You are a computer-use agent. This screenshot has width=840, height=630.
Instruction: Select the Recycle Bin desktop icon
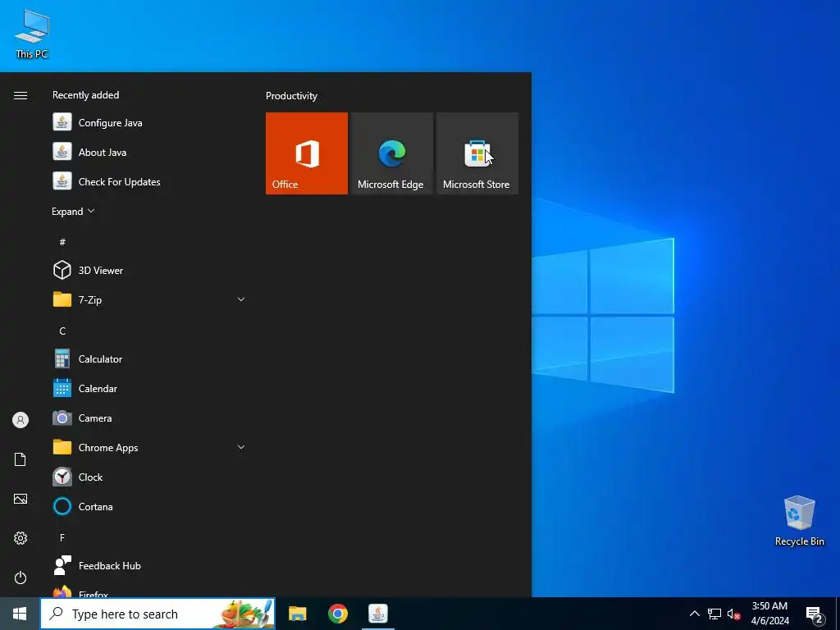click(x=799, y=520)
